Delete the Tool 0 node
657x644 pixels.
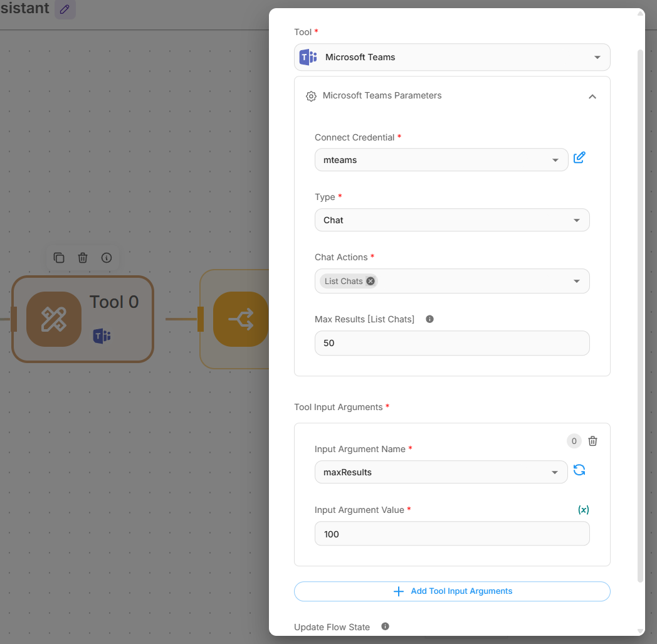pyautogui.click(x=83, y=258)
